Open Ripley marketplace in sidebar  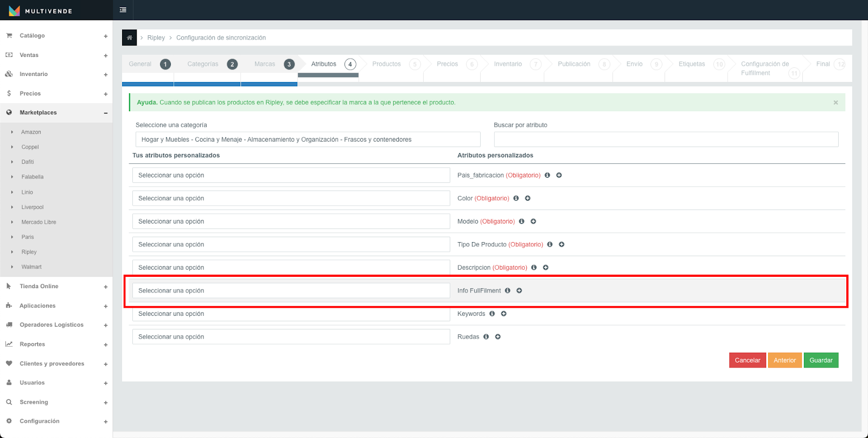tap(29, 252)
